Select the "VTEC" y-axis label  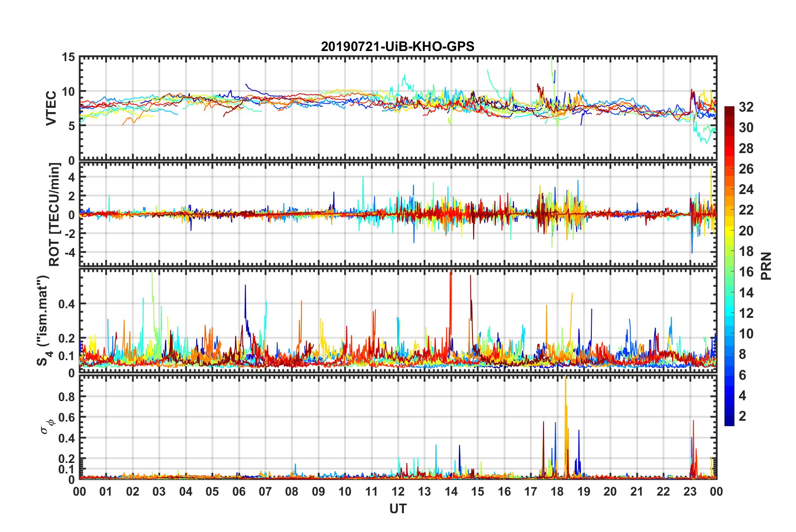click(x=51, y=108)
